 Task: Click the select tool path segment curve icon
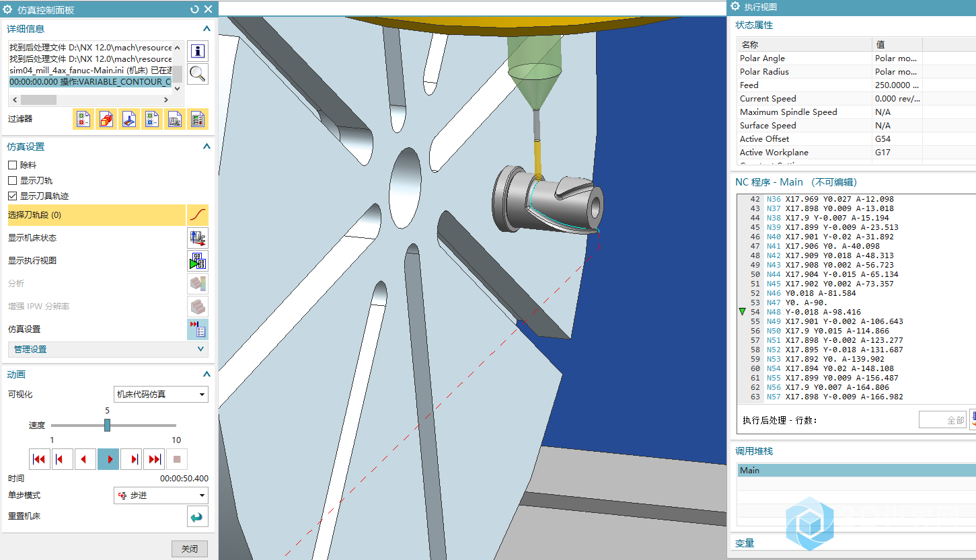click(198, 215)
